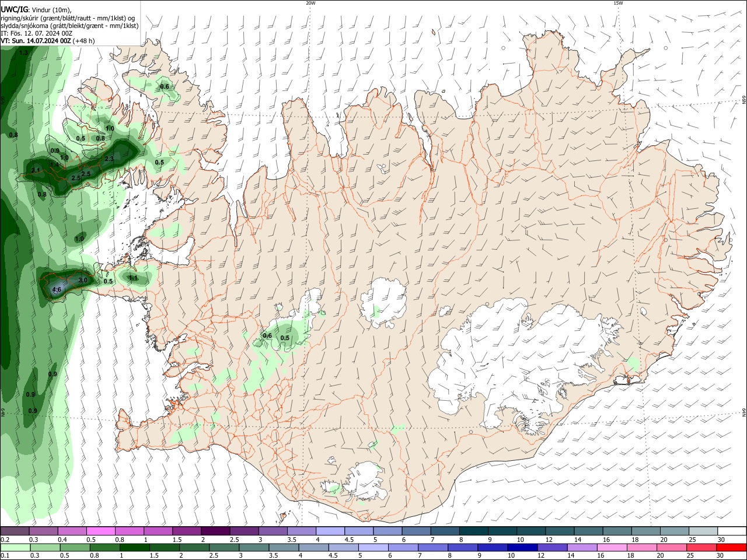
Task: Click the 15W longitude label at top
Action: [x=618, y=3]
